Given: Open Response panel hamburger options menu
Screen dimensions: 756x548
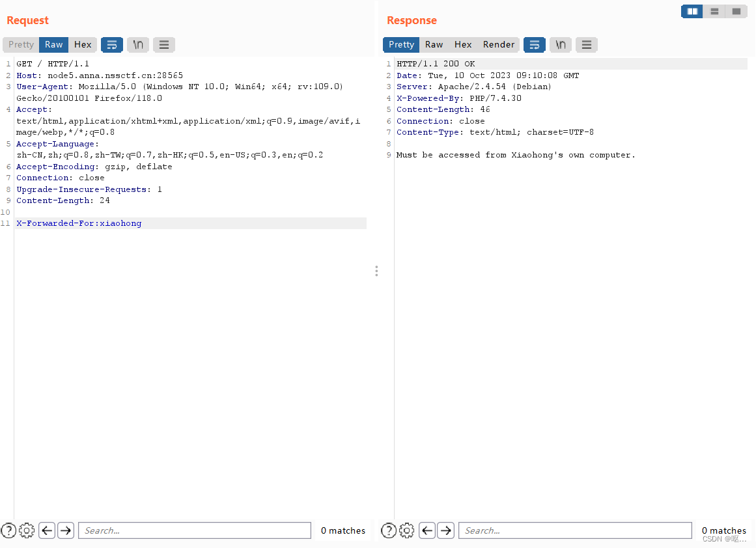Looking at the screenshot, I should pos(587,45).
